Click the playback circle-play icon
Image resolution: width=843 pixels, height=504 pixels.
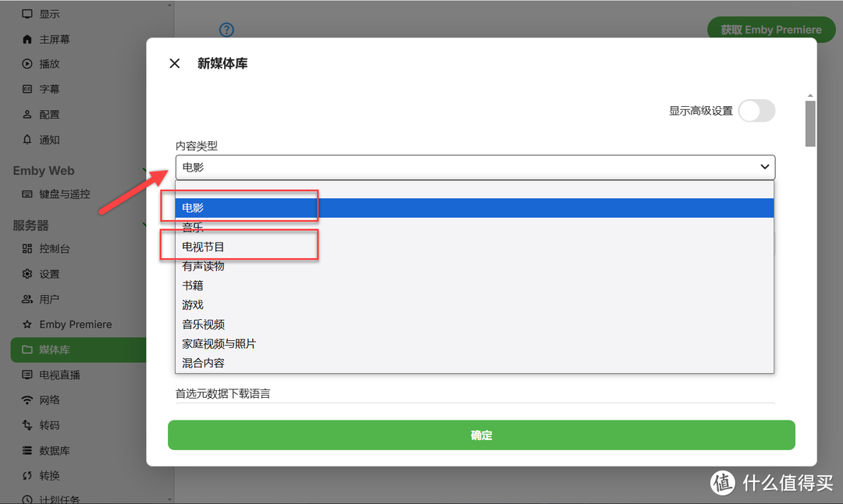click(27, 64)
